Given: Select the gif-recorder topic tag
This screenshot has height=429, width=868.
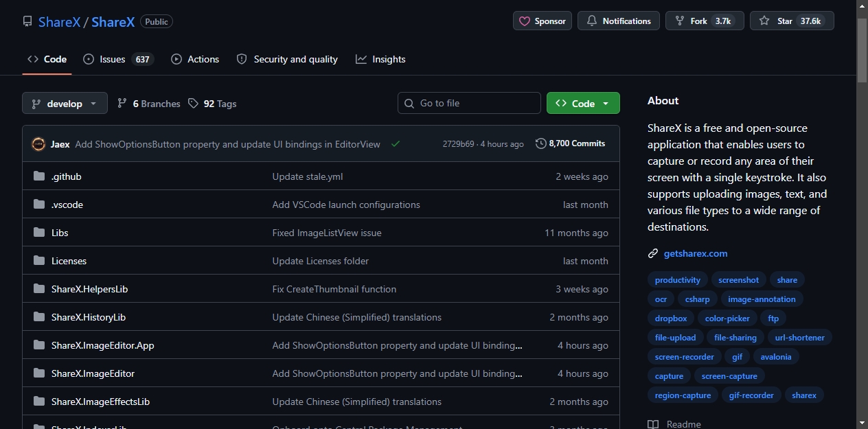Looking at the screenshot, I should (x=751, y=395).
